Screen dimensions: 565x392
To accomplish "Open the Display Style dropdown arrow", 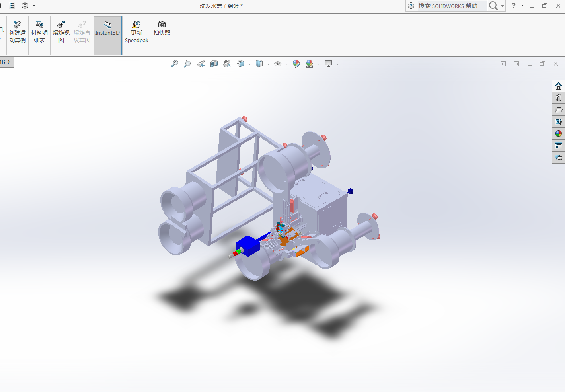I will coord(268,64).
